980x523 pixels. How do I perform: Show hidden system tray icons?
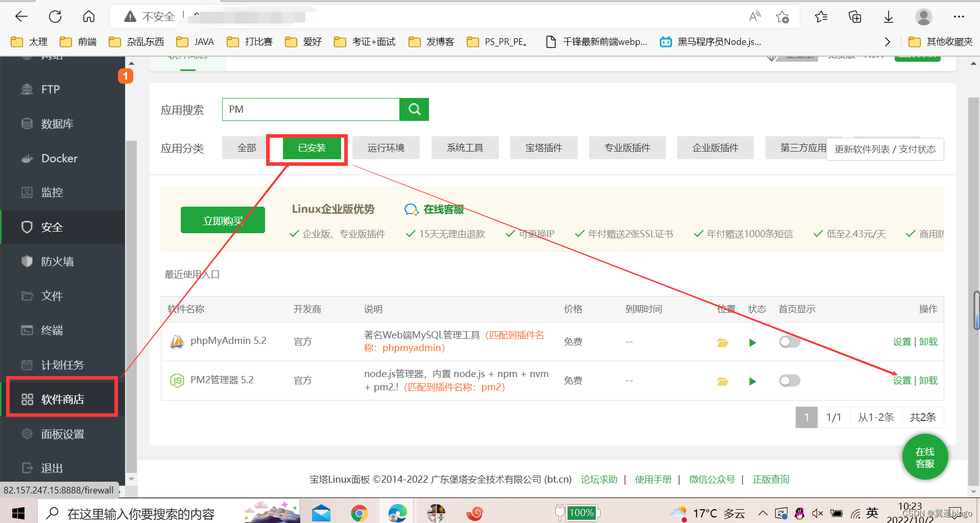pyautogui.click(x=762, y=513)
